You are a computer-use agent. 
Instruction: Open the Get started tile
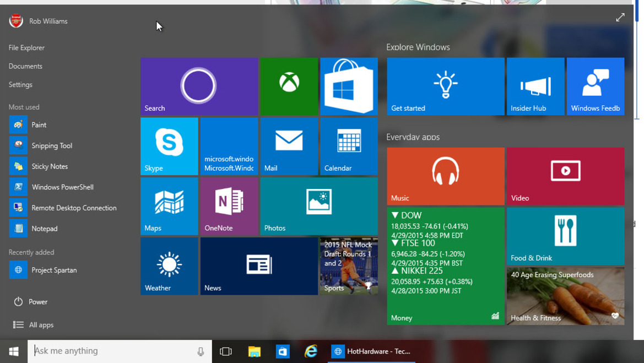click(x=446, y=86)
